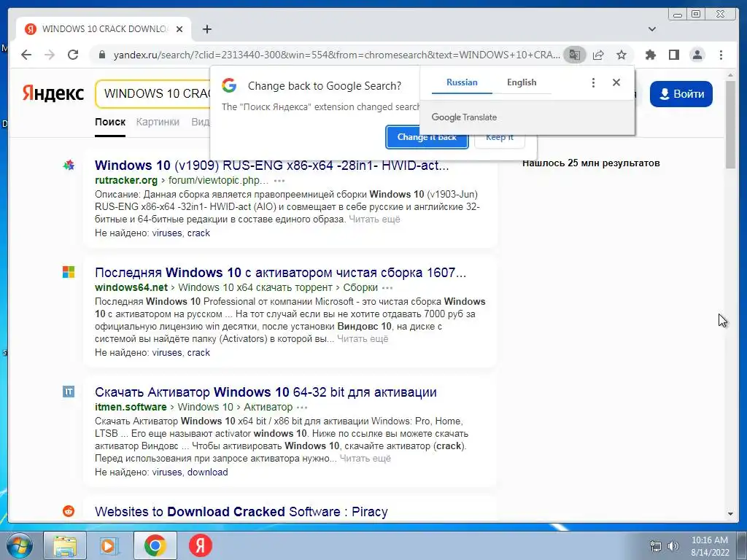747x560 pixels.
Task: Click the rutracker result favicon
Action: click(69, 166)
